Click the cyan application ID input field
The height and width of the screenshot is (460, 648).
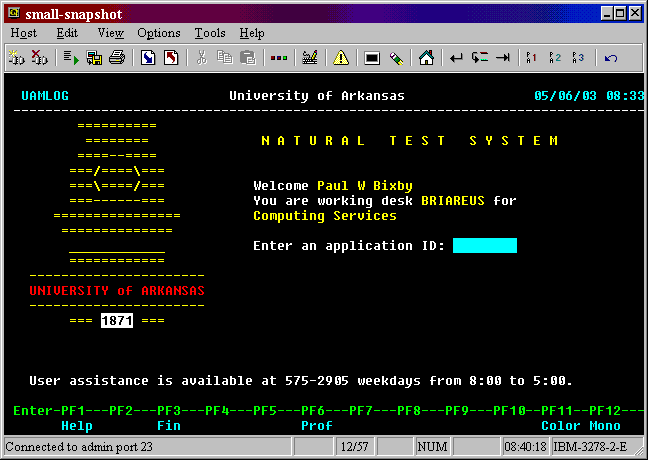[x=485, y=245]
